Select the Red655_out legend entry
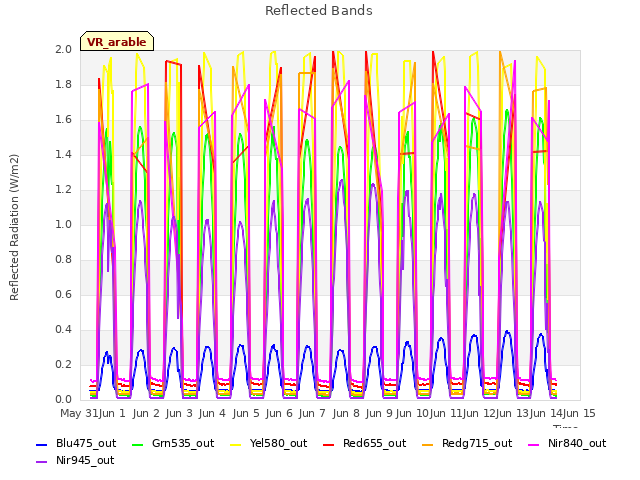The height and width of the screenshot is (480, 640). pos(364,443)
